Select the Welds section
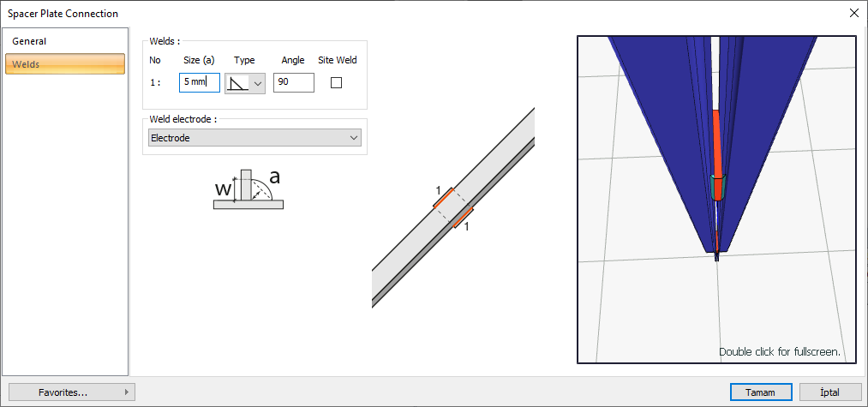This screenshot has width=868, height=407. pyautogui.click(x=65, y=64)
